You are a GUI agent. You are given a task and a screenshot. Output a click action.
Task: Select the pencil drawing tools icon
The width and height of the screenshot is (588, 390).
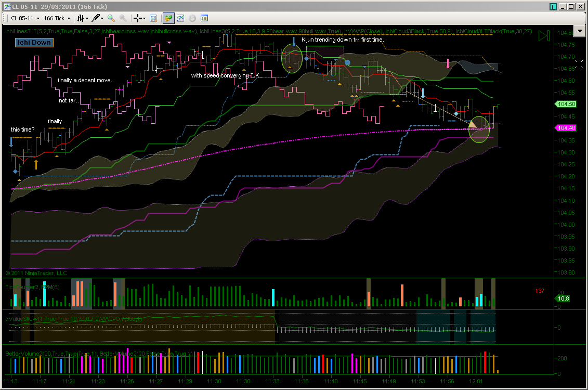96,18
